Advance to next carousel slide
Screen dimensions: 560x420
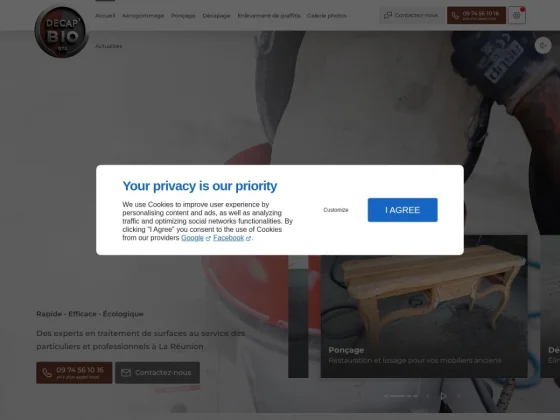tap(458, 396)
